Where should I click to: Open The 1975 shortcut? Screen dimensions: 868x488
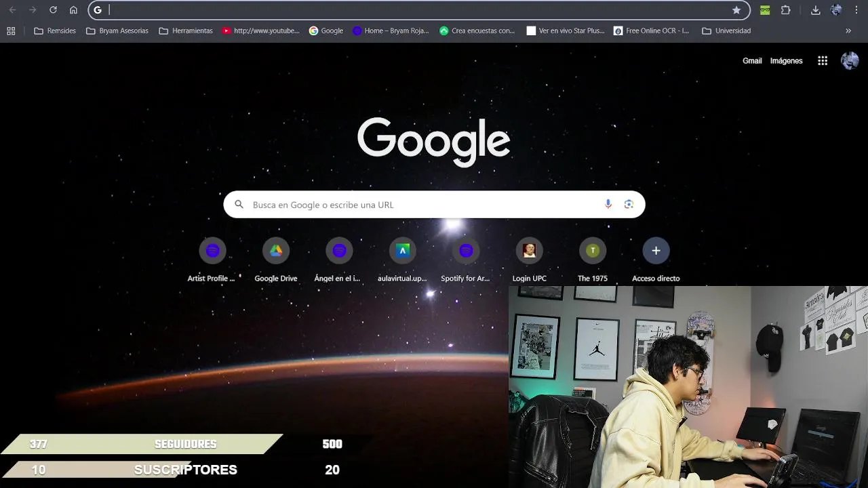pos(593,260)
